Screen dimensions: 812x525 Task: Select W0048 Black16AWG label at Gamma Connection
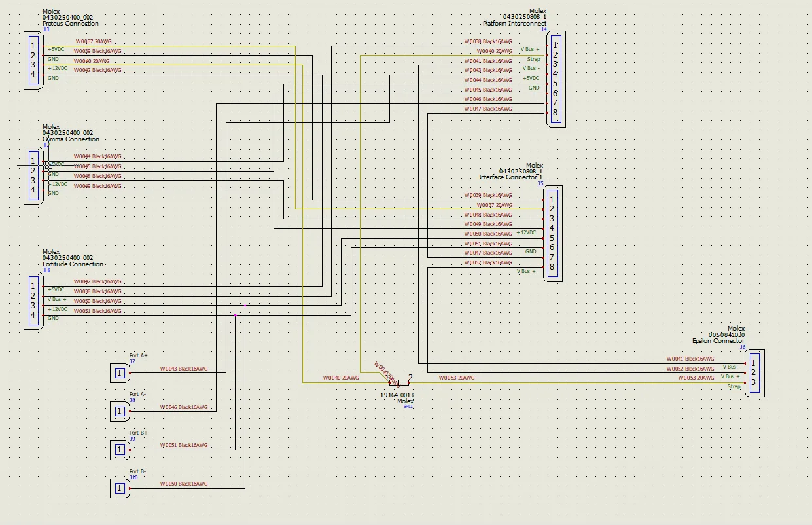(x=97, y=177)
